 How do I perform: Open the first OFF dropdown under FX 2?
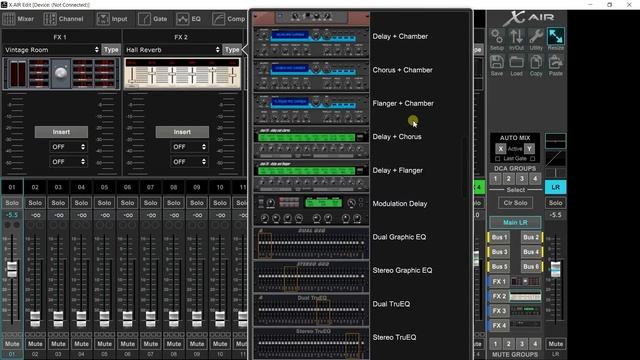189,147
